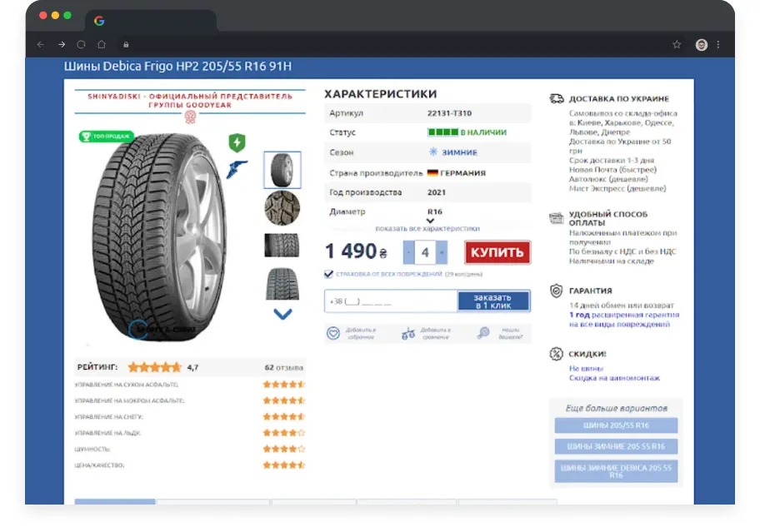Click the На шины discount link
Image resolution: width=760 pixels, height=532 pixels.
(x=586, y=368)
